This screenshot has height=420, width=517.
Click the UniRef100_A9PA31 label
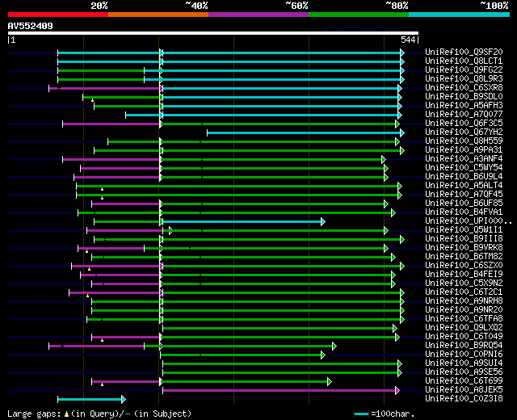click(x=464, y=150)
